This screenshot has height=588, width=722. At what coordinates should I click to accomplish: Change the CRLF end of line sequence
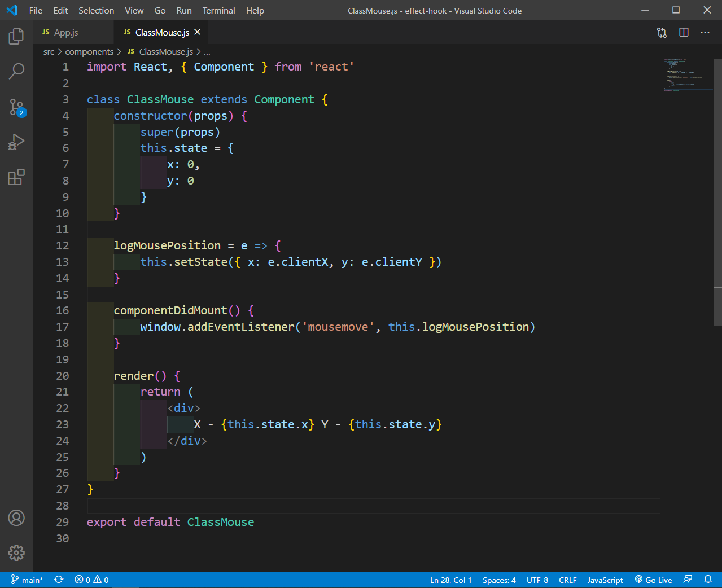click(x=568, y=580)
